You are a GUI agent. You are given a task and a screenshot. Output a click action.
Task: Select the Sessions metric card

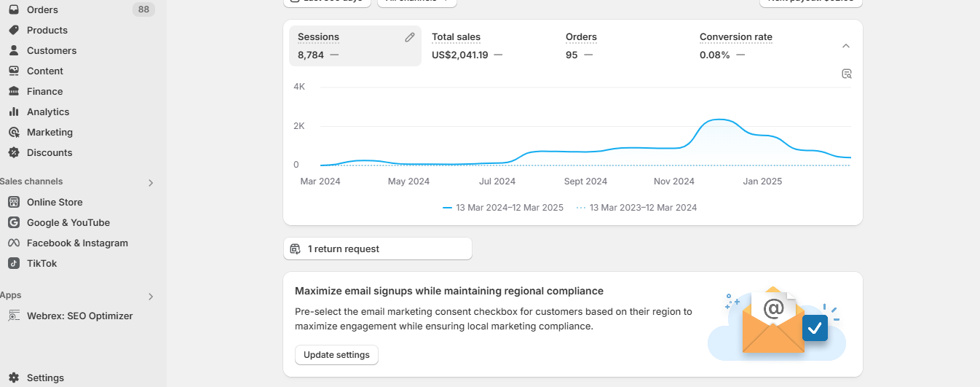pos(355,46)
